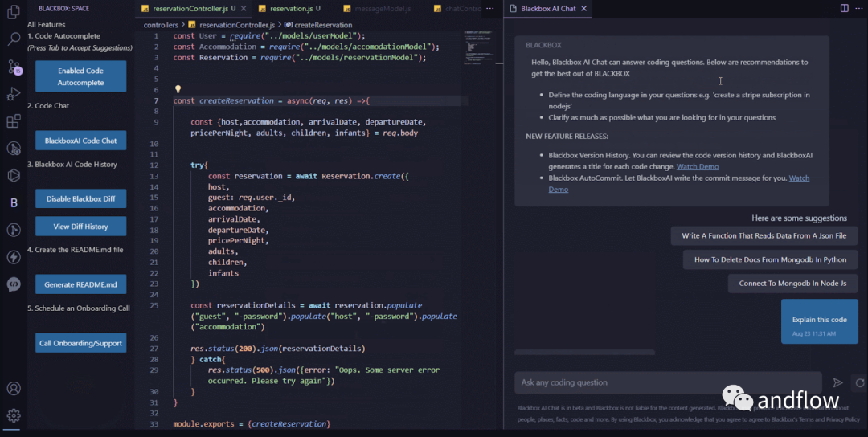868x437 pixels.
Task: Choose 'How To Delete Docs From Mongodb' suggestion
Action: click(x=770, y=259)
